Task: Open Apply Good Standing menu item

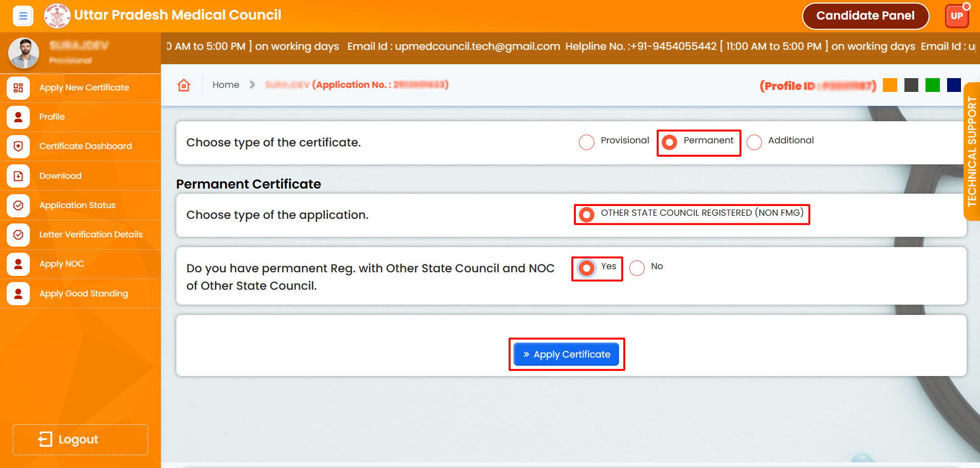Action: click(83, 294)
